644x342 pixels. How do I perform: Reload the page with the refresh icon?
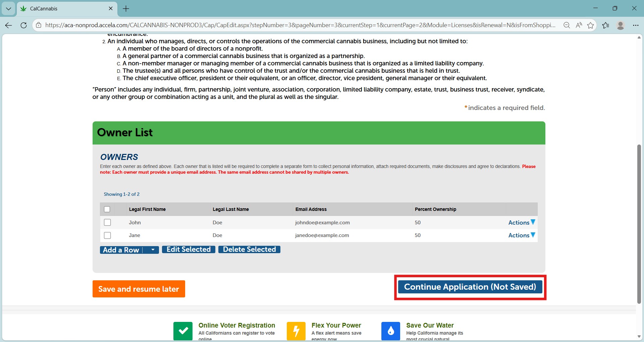click(x=23, y=25)
